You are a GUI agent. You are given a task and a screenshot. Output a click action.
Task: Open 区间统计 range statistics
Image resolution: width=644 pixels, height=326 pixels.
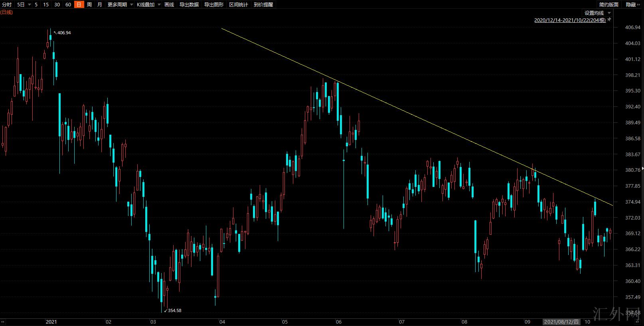point(239,4)
